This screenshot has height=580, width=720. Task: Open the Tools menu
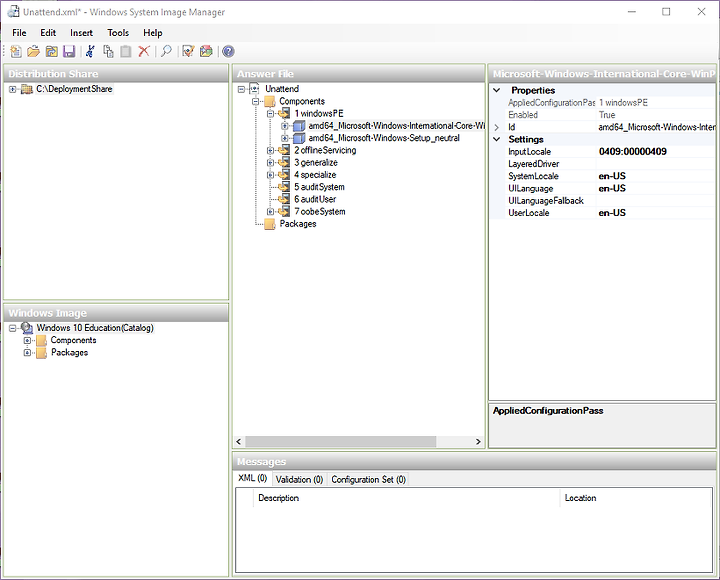[x=118, y=33]
